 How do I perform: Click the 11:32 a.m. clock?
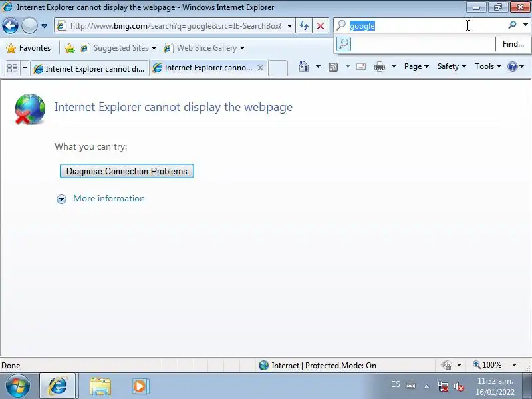495,380
